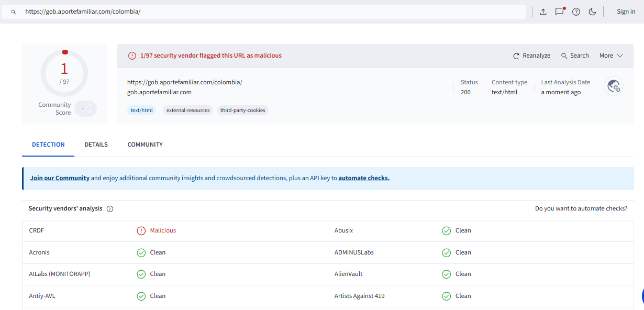Click Do you want to automate checks?
644x310 pixels.
tap(581, 208)
